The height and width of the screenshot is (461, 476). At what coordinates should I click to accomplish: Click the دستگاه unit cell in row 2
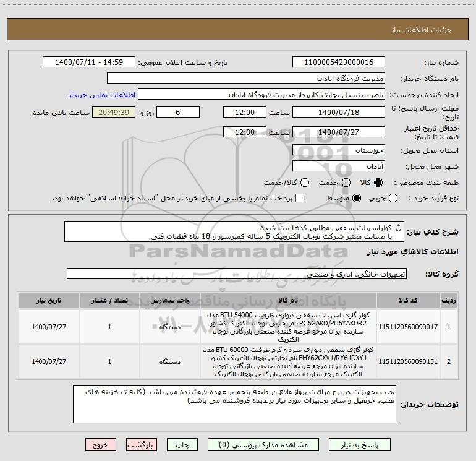tap(170, 361)
